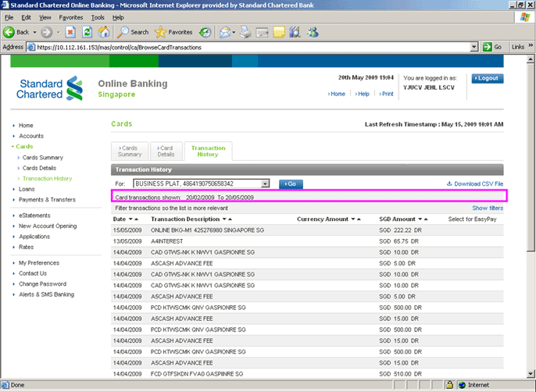Open the card account dropdown
The image size is (536, 392).
[265, 184]
